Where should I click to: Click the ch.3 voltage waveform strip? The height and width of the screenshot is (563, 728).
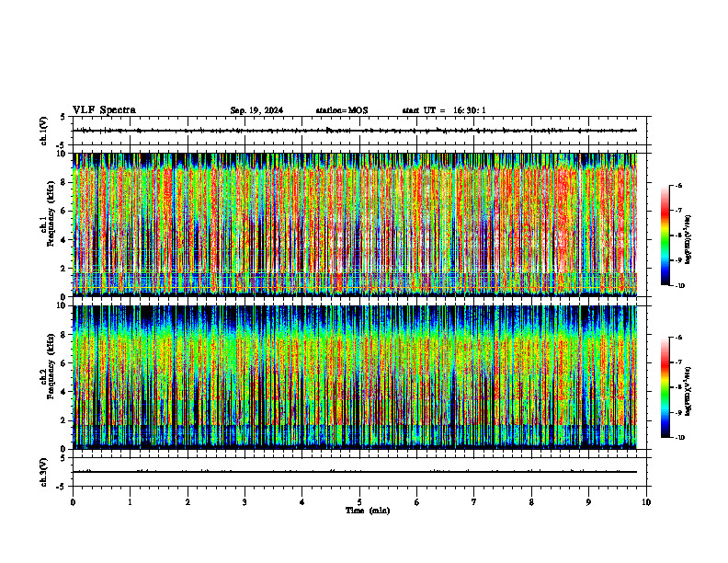[359, 472]
